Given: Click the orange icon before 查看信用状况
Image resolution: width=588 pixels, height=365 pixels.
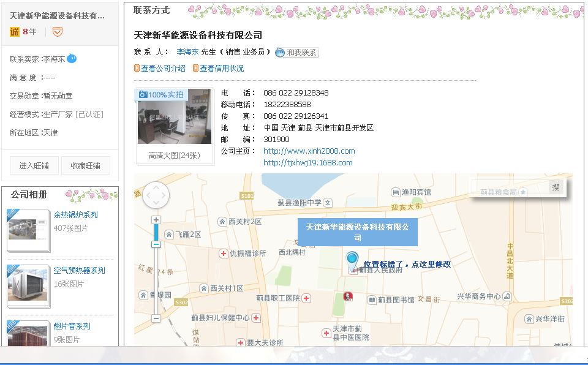Looking at the screenshot, I should click(195, 68).
